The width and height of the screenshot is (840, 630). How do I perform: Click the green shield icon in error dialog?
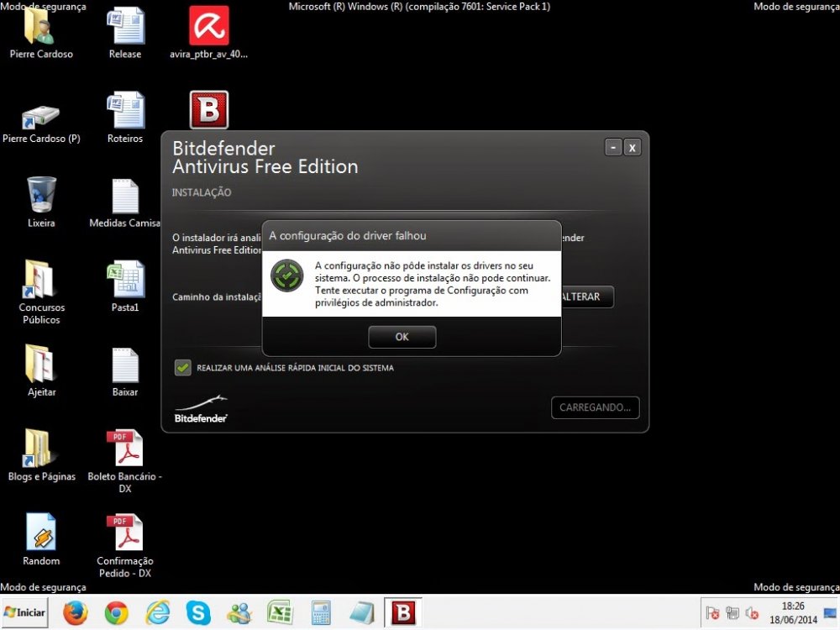coord(287,276)
